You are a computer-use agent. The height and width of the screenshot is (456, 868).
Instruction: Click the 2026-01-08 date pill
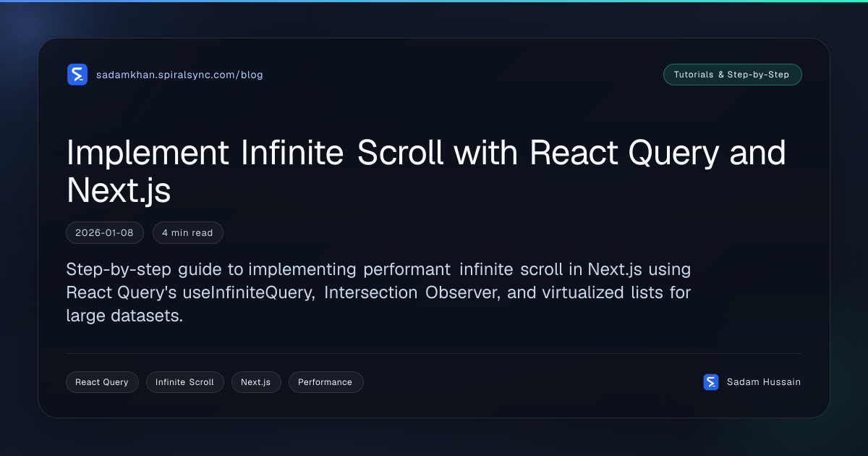pyautogui.click(x=105, y=233)
